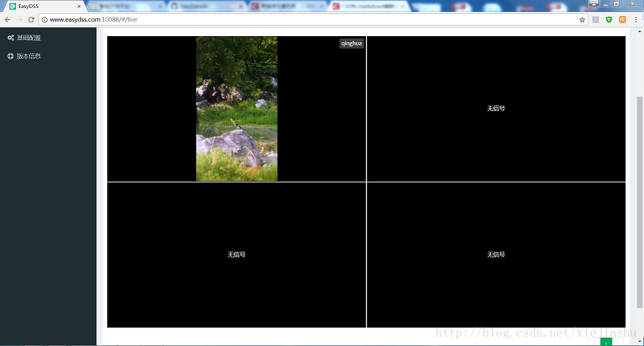Select the top-right 无信号 video pane
Viewport: 644px width, 346px height.
(496, 108)
